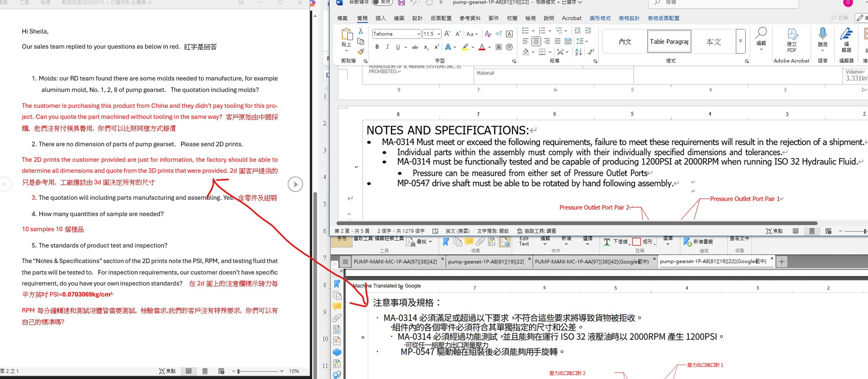Open bookmarks panel in PDF sidebar
Image resolution: width=868 pixels, height=379 pixels.
(x=337, y=284)
